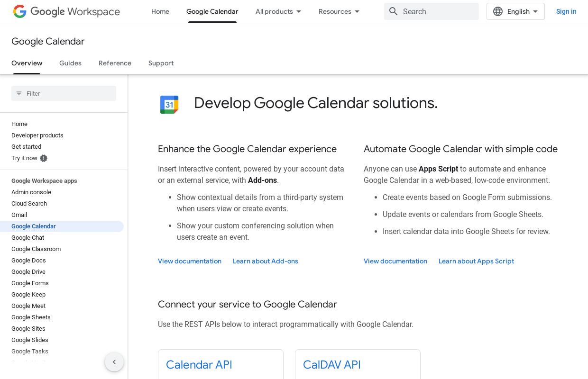Open Developer products in sidebar
The image size is (588, 379).
(x=37, y=135)
